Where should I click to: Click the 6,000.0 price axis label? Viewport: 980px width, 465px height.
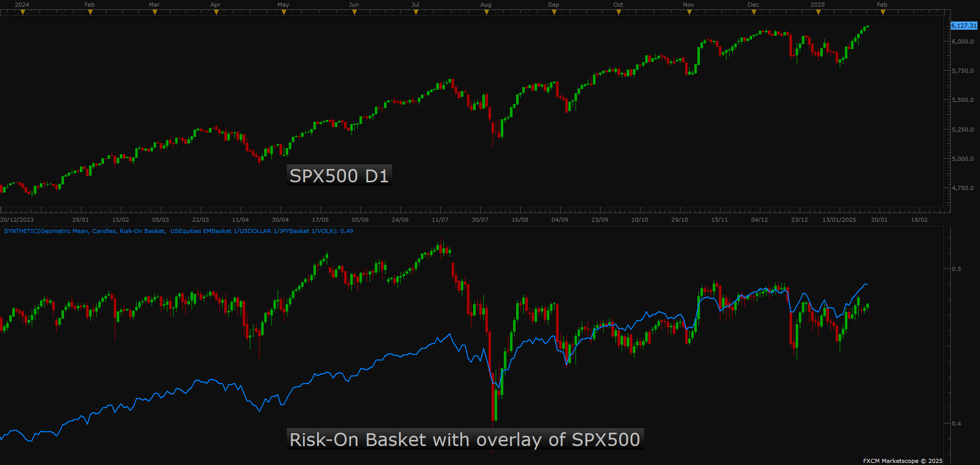[963, 41]
